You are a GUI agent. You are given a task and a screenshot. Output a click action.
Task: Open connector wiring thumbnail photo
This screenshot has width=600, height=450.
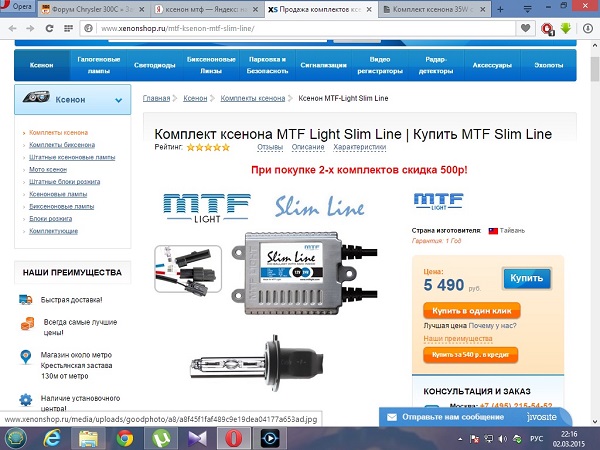coord(188,269)
